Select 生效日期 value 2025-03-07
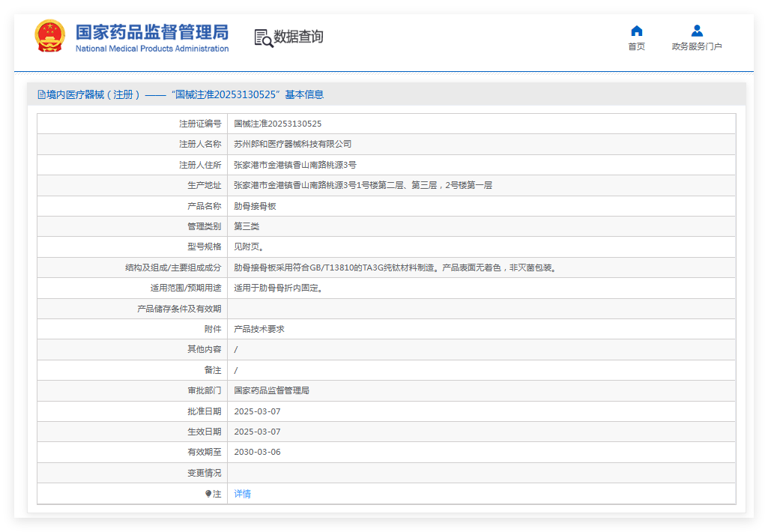 click(257, 432)
